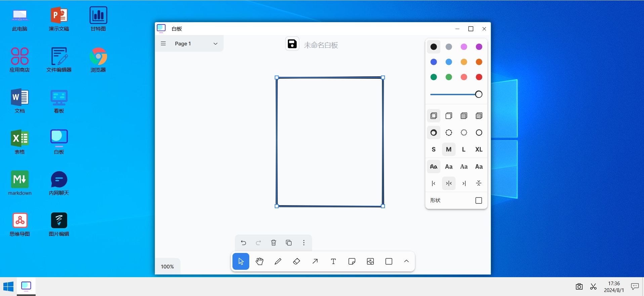
Task: Click the whiteboard title field
Action: [x=320, y=45]
